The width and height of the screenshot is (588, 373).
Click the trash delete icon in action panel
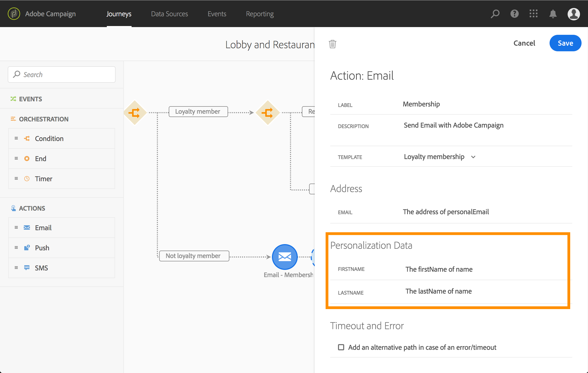pyautogui.click(x=333, y=44)
